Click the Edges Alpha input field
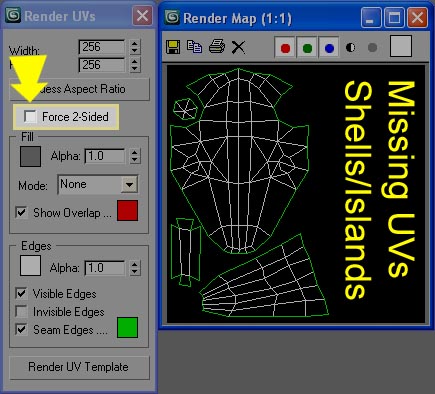The width and height of the screenshot is (435, 394). [x=105, y=268]
